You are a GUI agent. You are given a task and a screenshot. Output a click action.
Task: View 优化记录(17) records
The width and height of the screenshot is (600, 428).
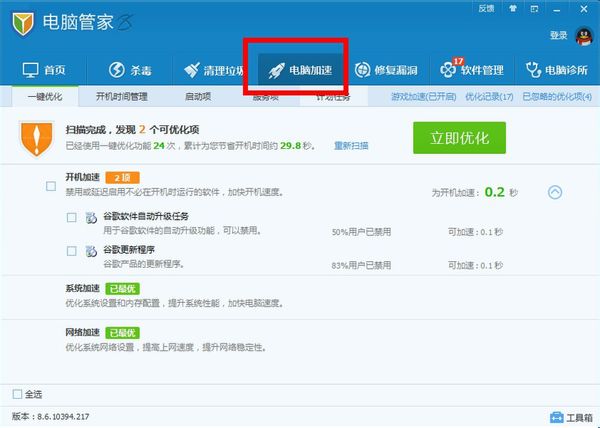point(489,97)
